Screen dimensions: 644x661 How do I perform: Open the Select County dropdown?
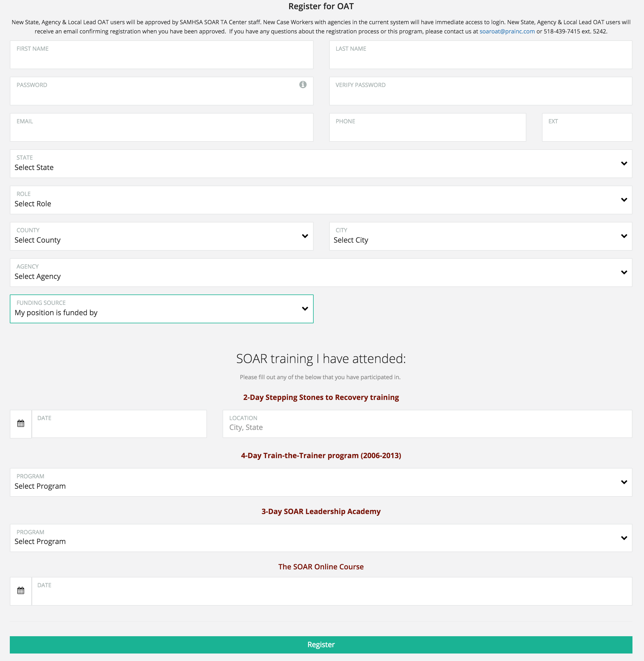(x=161, y=236)
